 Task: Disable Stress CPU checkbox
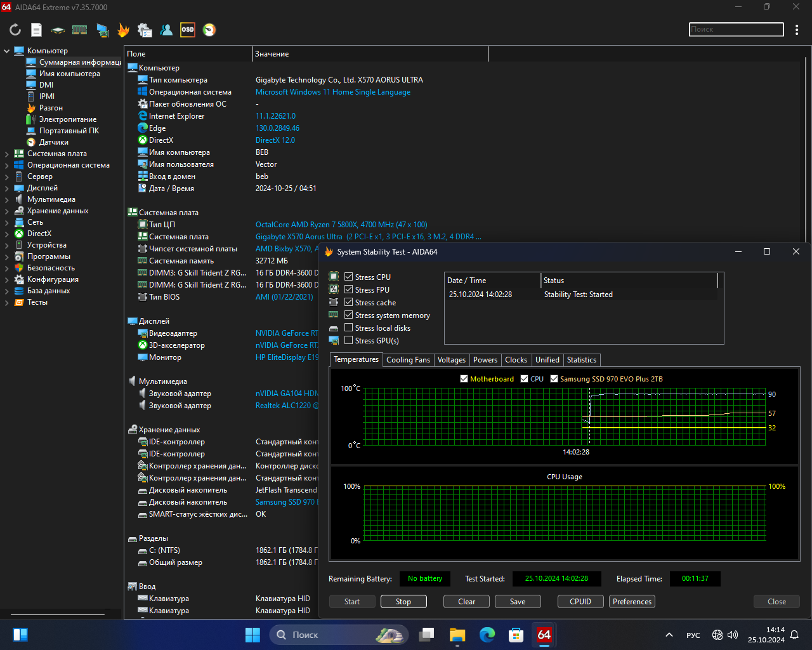pyautogui.click(x=348, y=277)
